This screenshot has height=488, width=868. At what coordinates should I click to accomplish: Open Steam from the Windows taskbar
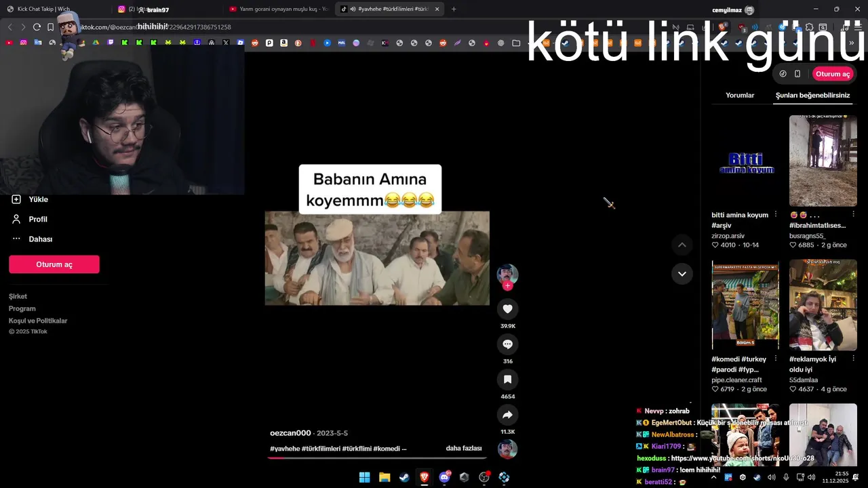[404, 477]
